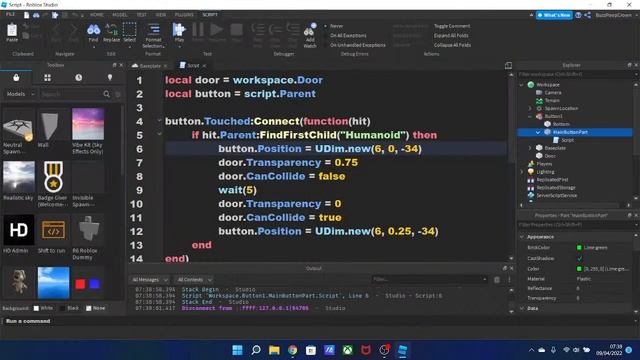This screenshot has height=360, width=640.
Task: Collapse the Appearance properties section
Action: (x=522, y=237)
